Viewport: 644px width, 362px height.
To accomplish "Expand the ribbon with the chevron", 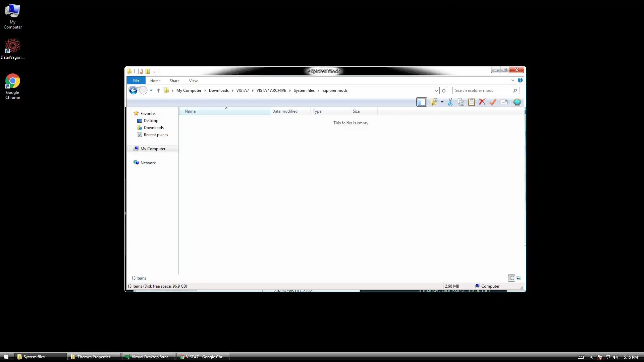I will coord(513,80).
